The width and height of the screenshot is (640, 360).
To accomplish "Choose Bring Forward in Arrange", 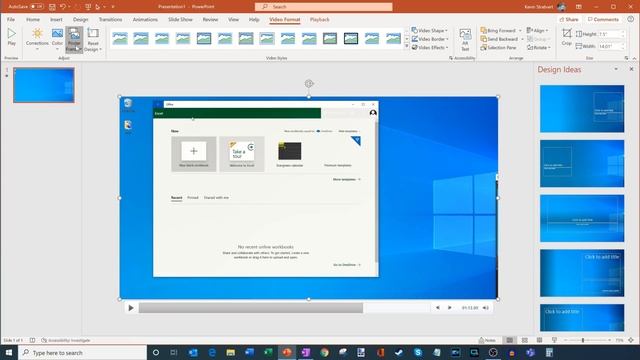I will coord(498,31).
